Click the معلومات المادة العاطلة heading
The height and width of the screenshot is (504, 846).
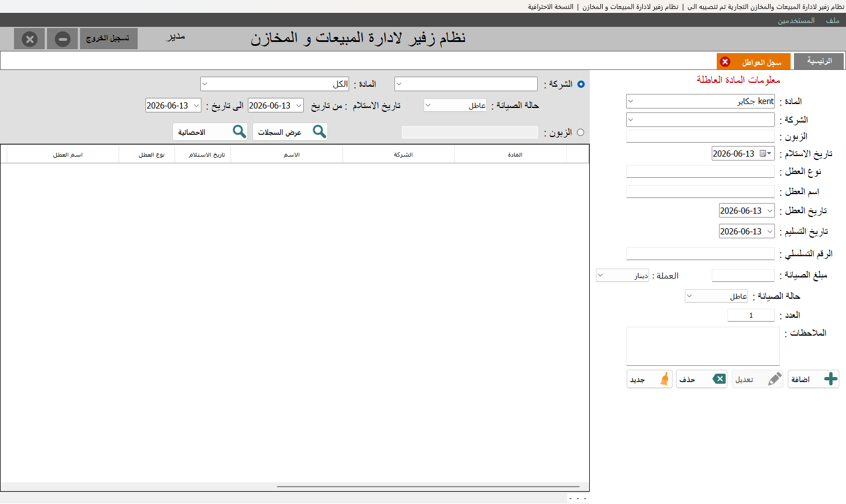click(738, 80)
